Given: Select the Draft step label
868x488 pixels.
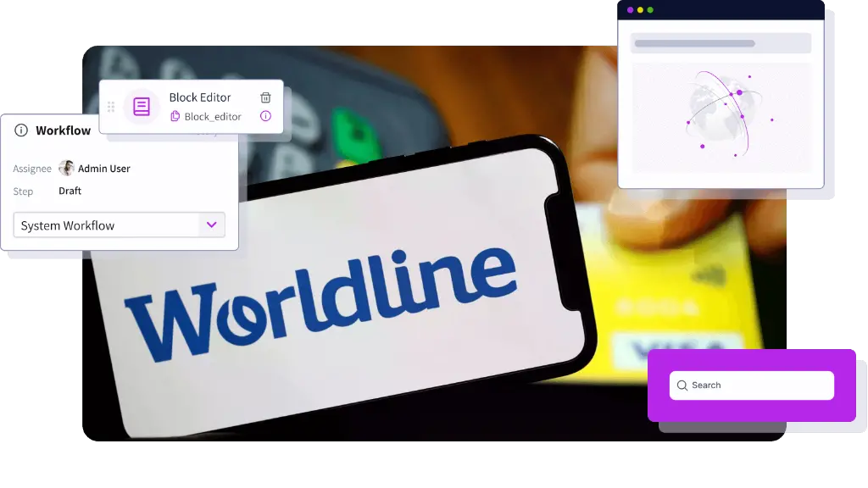Looking at the screenshot, I should [70, 191].
